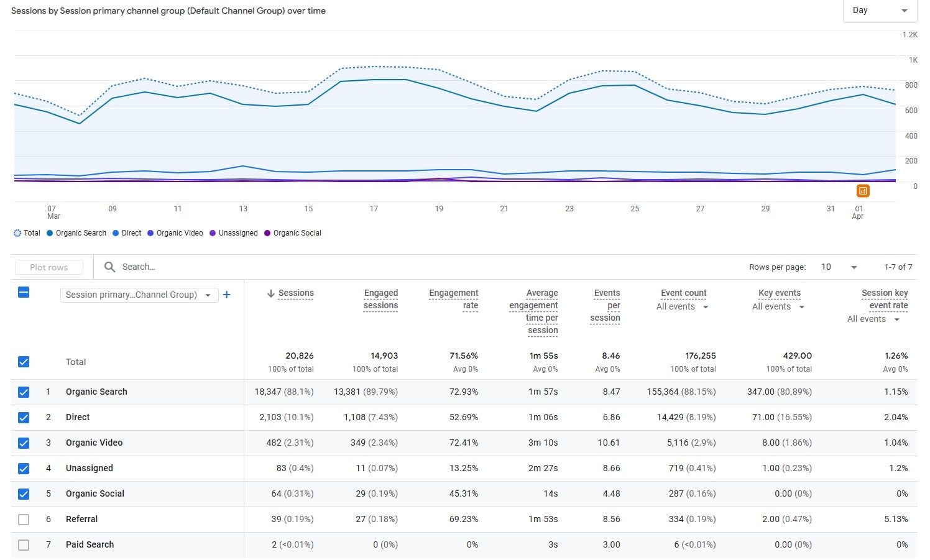Click the Sessions sort arrow icon
930x560 pixels.
click(270, 293)
